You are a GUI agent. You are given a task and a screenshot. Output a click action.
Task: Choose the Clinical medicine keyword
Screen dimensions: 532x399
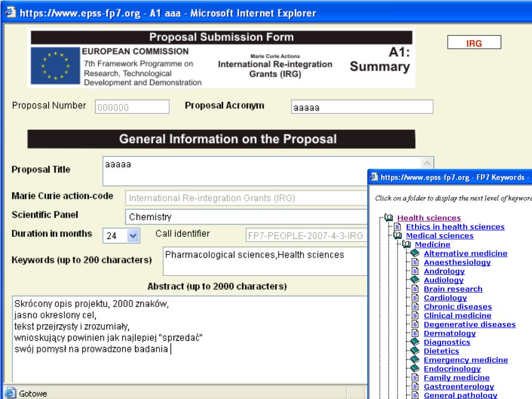[x=457, y=315]
